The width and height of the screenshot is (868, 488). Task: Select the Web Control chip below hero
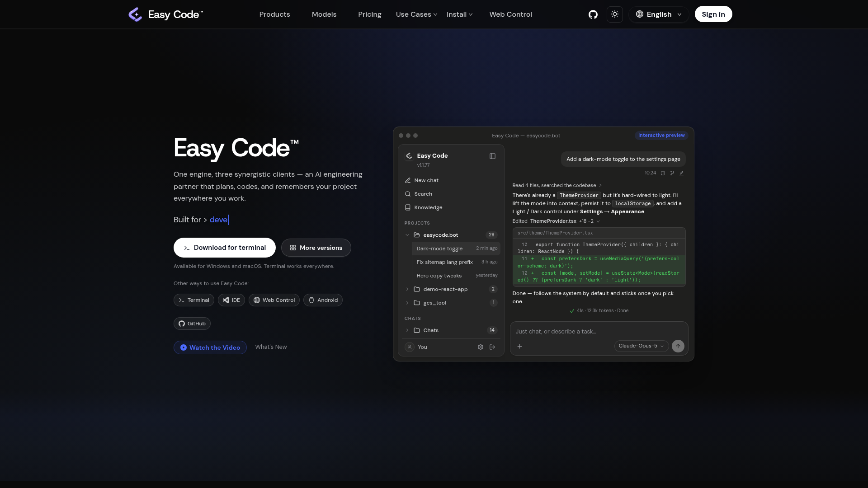tap(274, 300)
